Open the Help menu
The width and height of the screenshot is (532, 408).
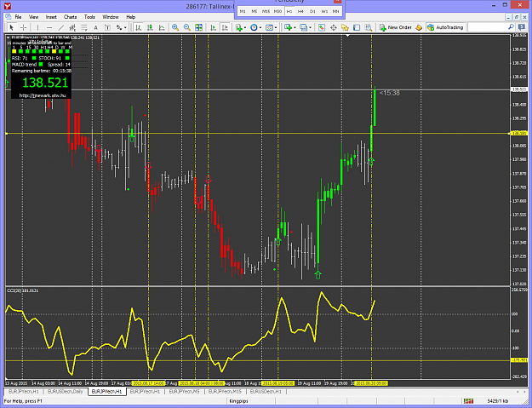coord(130,17)
